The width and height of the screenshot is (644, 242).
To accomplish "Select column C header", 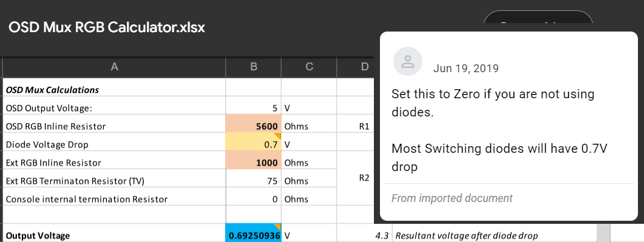I will (x=310, y=67).
